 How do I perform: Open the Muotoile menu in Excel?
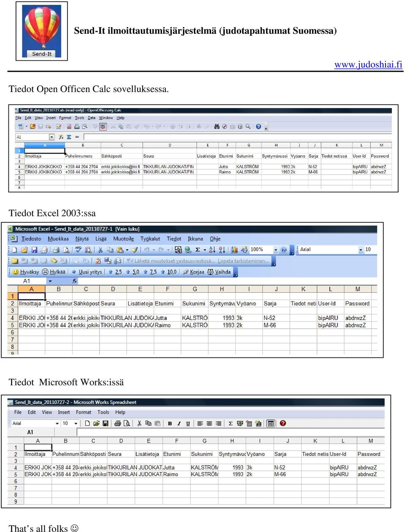click(x=124, y=239)
